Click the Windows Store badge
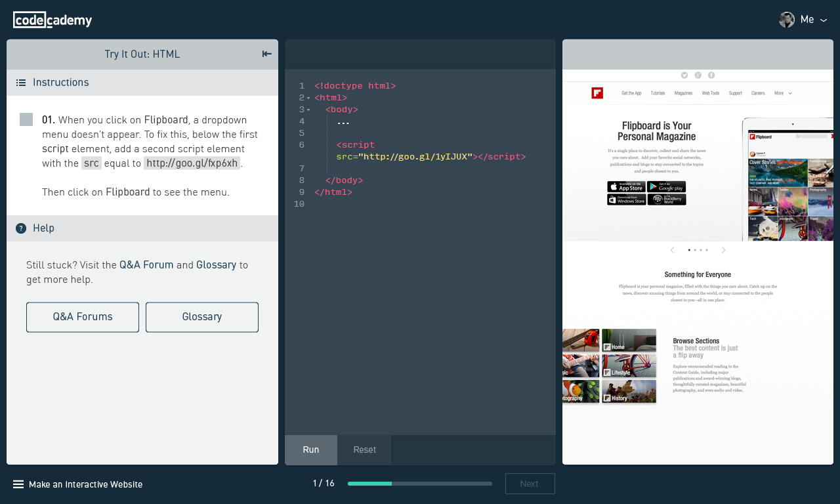The image size is (840, 504). coord(626,199)
